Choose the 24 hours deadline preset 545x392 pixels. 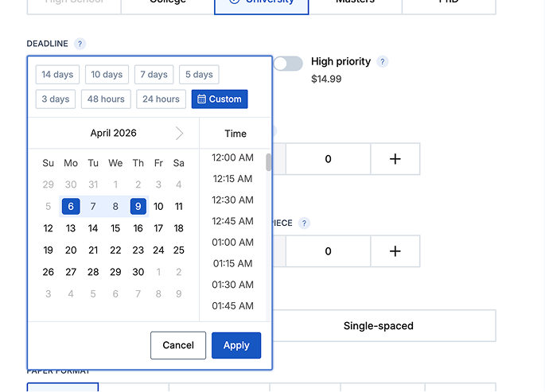162,99
